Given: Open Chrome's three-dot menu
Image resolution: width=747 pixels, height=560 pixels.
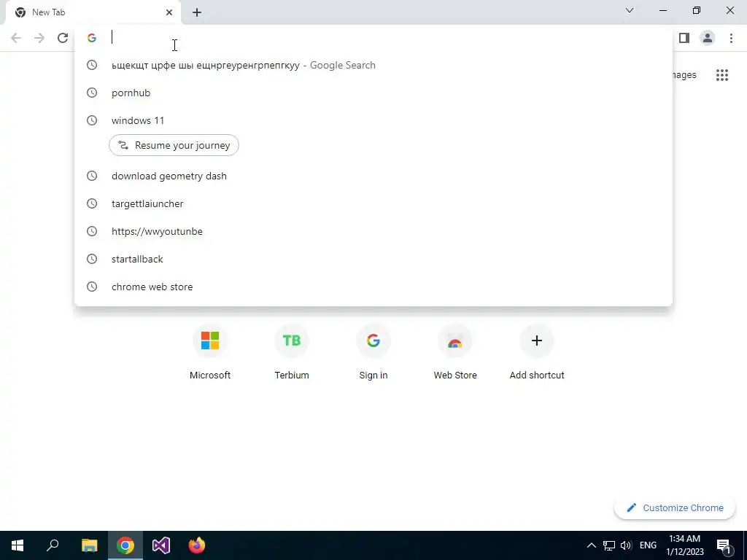Looking at the screenshot, I should (731, 38).
